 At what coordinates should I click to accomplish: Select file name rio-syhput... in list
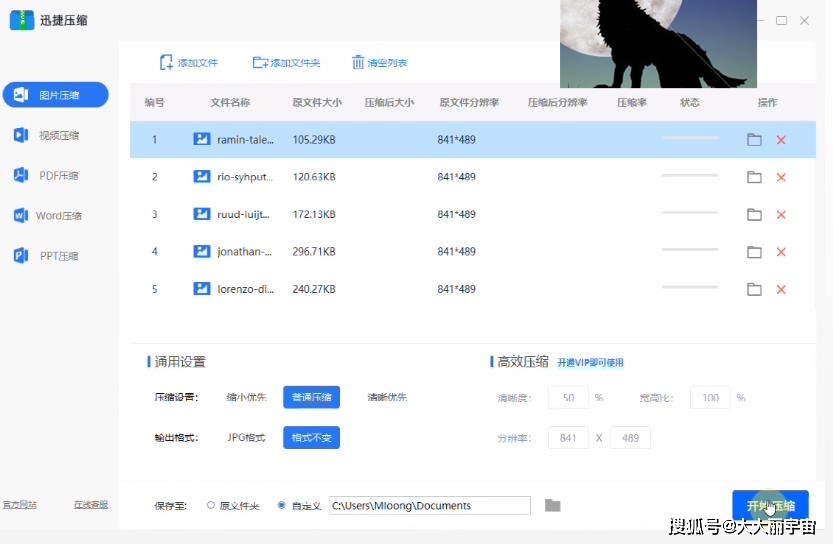245,177
